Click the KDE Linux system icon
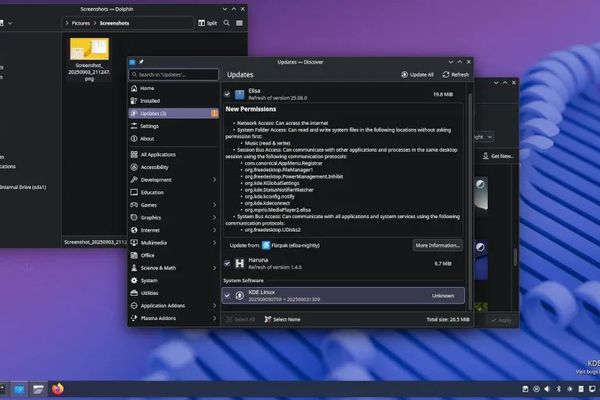The width and height of the screenshot is (600, 400). [x=240, y=296]
